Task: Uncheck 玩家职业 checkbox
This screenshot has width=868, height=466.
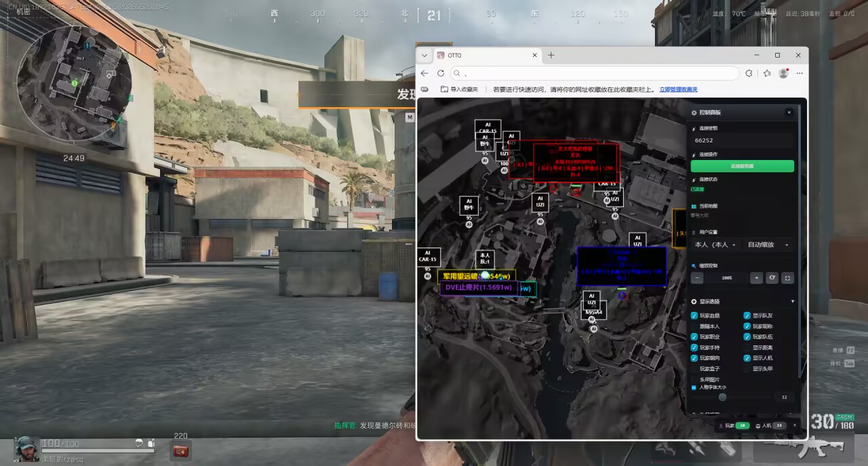Action: pyautogui.click(x=694, y=336)
